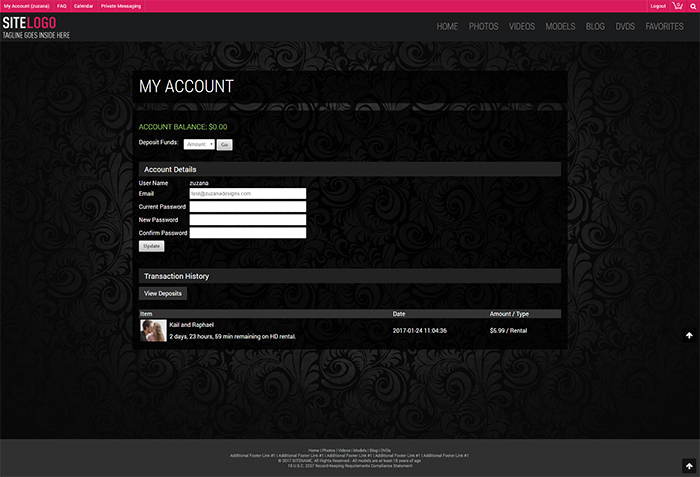Click the Logout link

658,6
